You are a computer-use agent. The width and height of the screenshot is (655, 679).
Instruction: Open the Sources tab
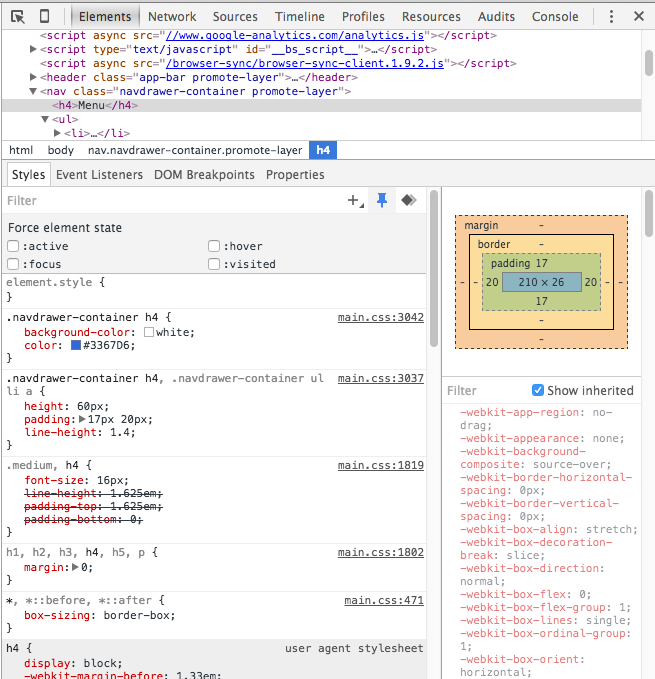click(235, 16)
